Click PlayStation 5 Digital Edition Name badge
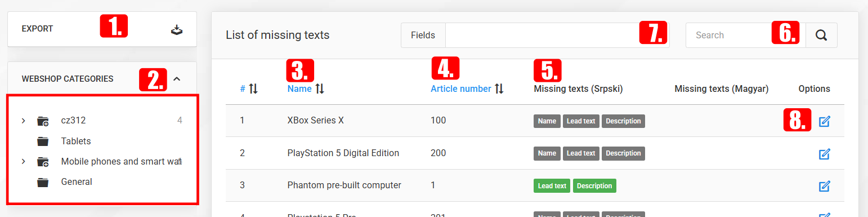The width and height of the screenshot is (868, 217). pyautogui.click(x=547, y=153)
